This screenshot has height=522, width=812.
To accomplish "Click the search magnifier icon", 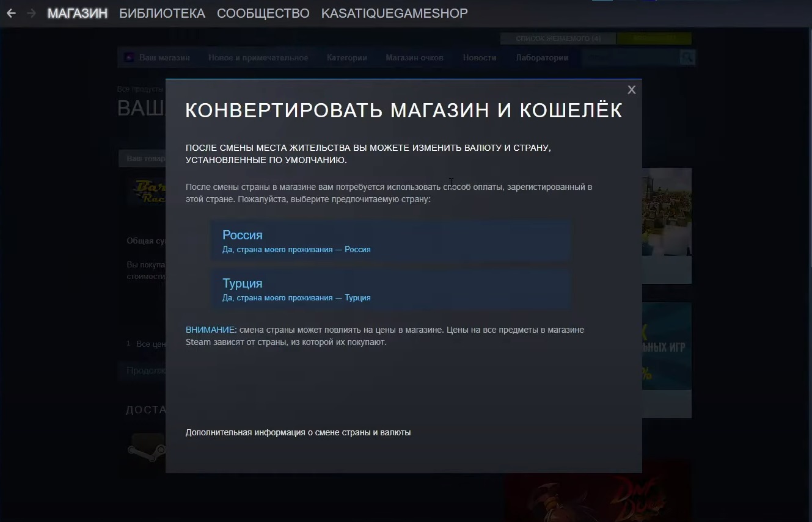I will [x=687, y=57].
